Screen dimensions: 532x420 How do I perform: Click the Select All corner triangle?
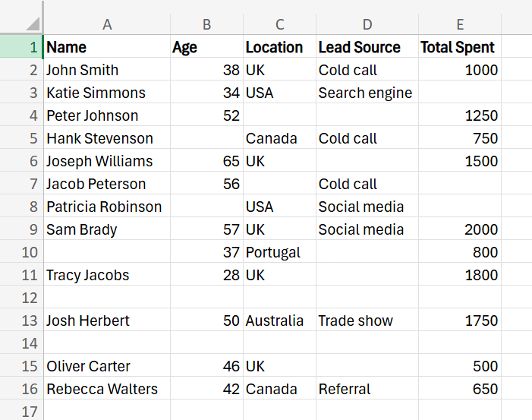(x=29, y=24)
